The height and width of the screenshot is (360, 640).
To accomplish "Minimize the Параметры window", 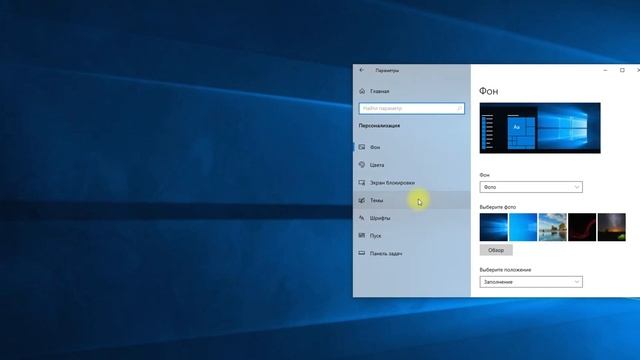I will click(605, 70).
